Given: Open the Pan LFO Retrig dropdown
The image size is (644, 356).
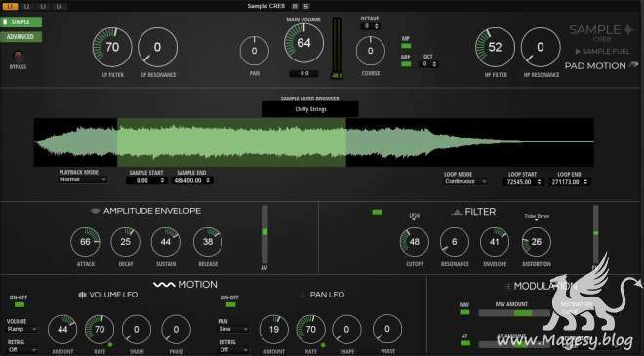Looking at the screenshot, I should [233, 350].
